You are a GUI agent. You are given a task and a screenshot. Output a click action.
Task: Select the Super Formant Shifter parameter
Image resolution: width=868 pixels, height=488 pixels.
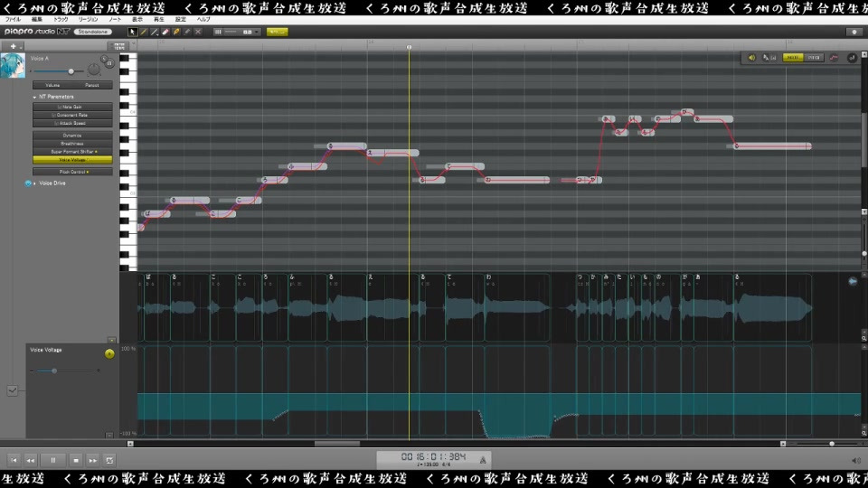click(x=72, y=152)
